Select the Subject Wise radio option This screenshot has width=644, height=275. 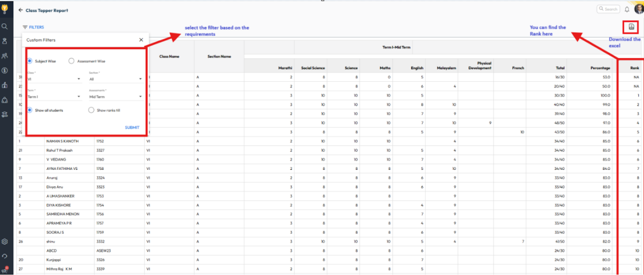point(30,61)
